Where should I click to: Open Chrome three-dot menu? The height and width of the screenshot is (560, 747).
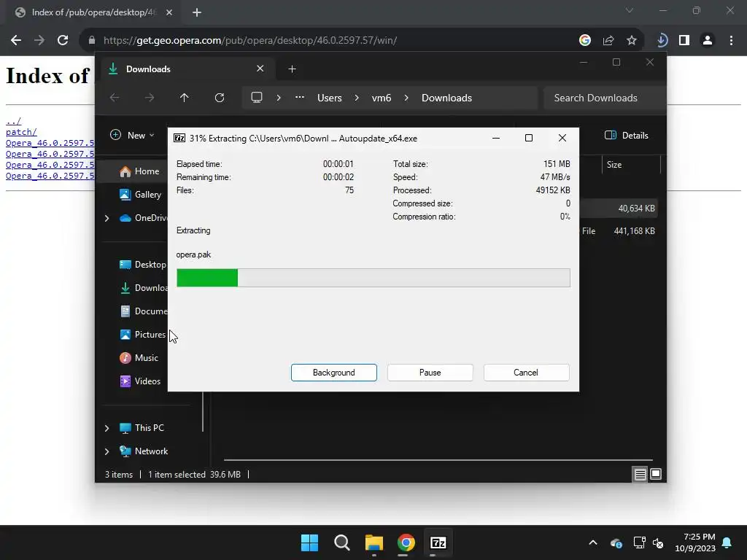click(731, 41)
